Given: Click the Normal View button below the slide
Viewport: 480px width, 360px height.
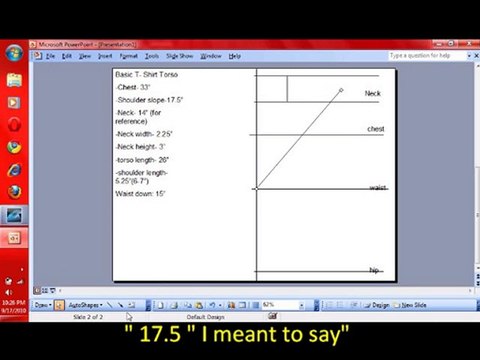Looking at the screenshot, I should click(37, 291).
